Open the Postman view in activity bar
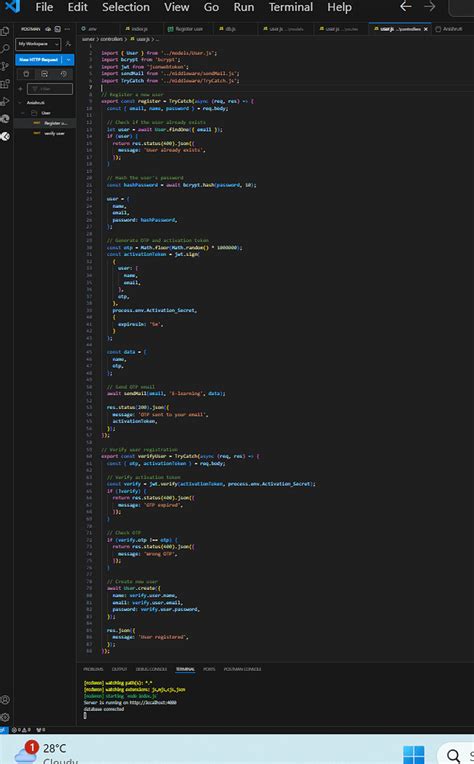 point(5,136)
